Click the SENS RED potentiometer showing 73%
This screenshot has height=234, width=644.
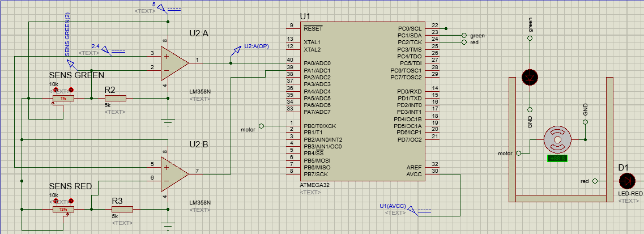[x=63, y=209]
